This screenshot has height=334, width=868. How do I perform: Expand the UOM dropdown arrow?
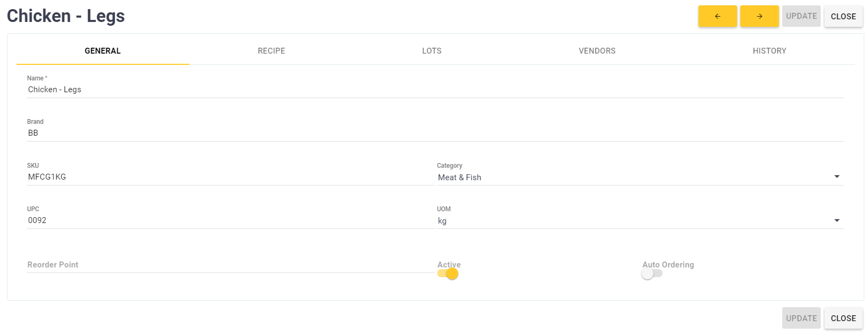click(836, 220)
